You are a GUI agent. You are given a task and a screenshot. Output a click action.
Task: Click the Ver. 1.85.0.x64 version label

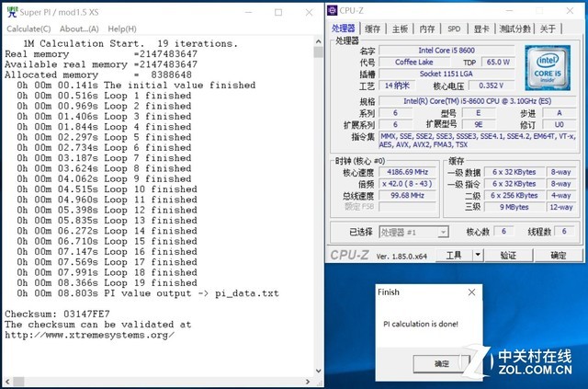(401, 257)
